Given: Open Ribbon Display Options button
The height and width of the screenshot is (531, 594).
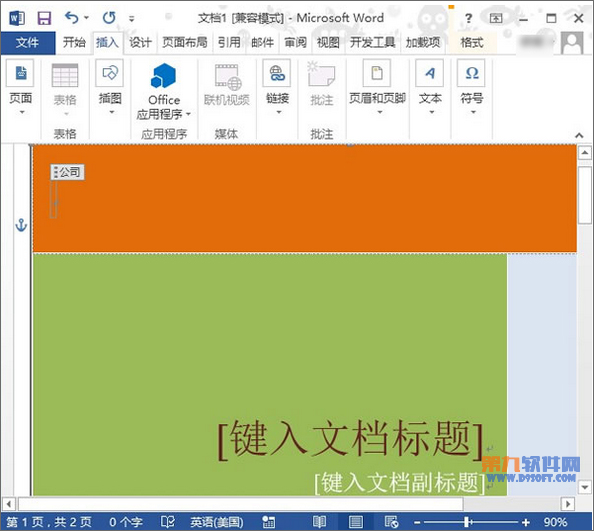Looking at the screenshot, I should [x=496, y=18].
